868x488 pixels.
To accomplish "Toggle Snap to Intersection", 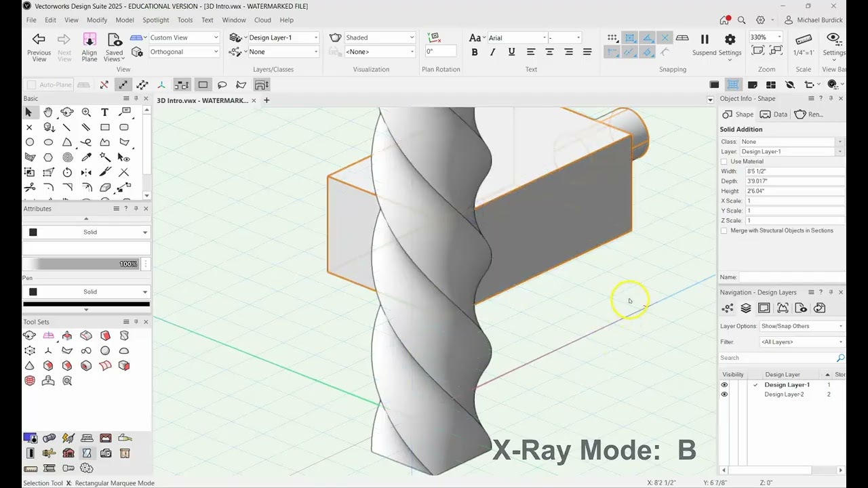I will coord(665,38).
